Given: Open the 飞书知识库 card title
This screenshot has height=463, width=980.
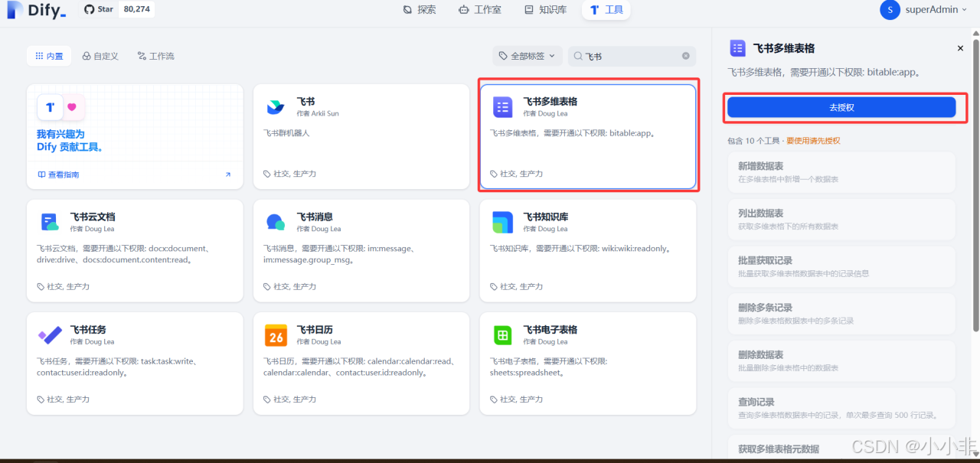Looking at the screenshot, I should [x=546, y=217].
